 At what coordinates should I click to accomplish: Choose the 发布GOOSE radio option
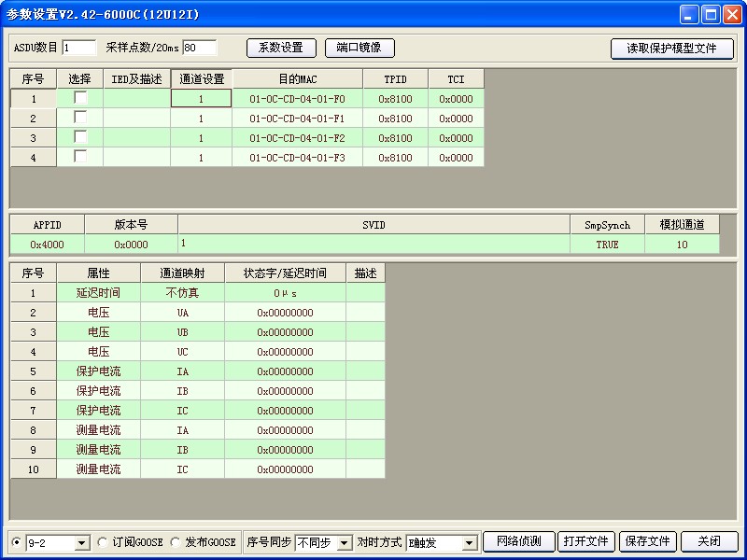175,542
